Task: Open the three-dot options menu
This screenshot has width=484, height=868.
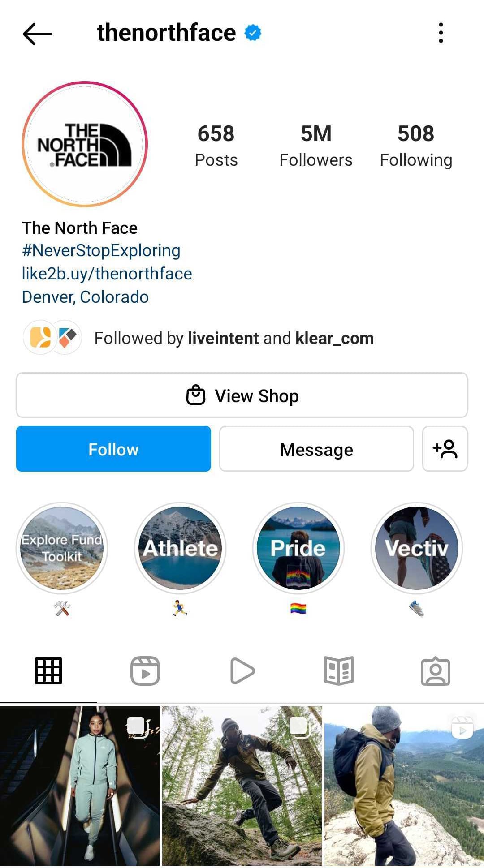Action: tap(441, 33)
